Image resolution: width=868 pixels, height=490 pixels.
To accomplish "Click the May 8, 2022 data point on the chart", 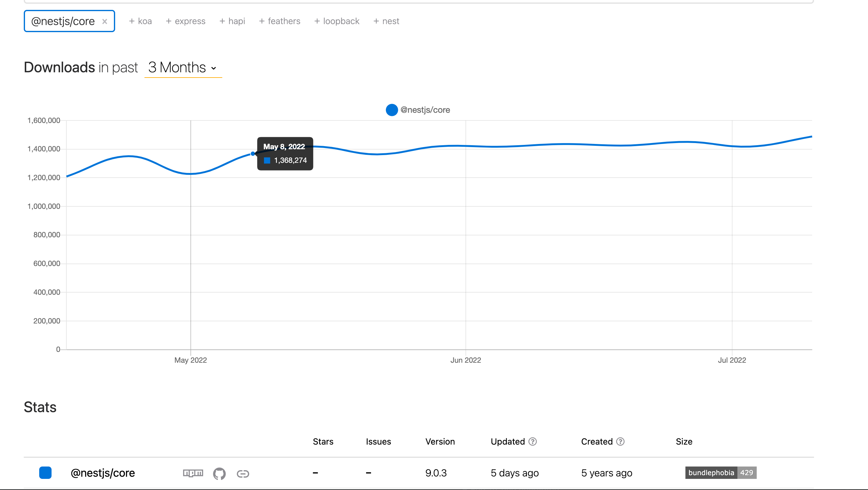I will coord(253,154).
